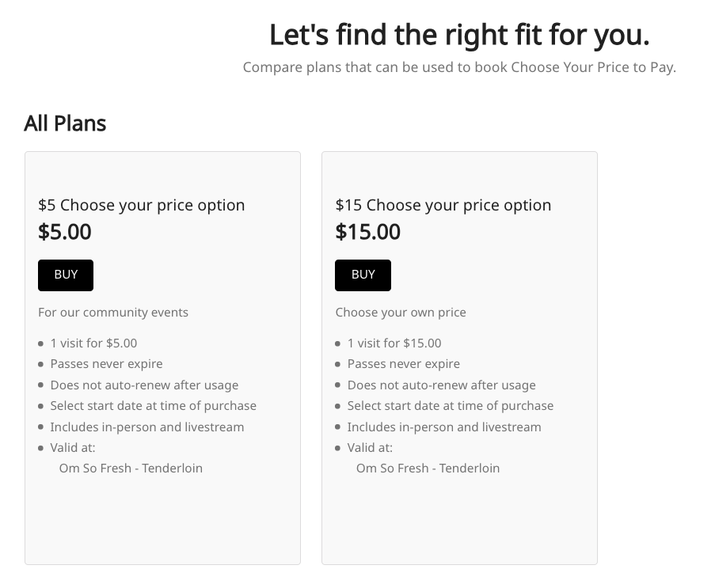This screenshot has width=715, height=588.
Task: Click the "Compare plans" subtitle text
Action: point(459,67)
